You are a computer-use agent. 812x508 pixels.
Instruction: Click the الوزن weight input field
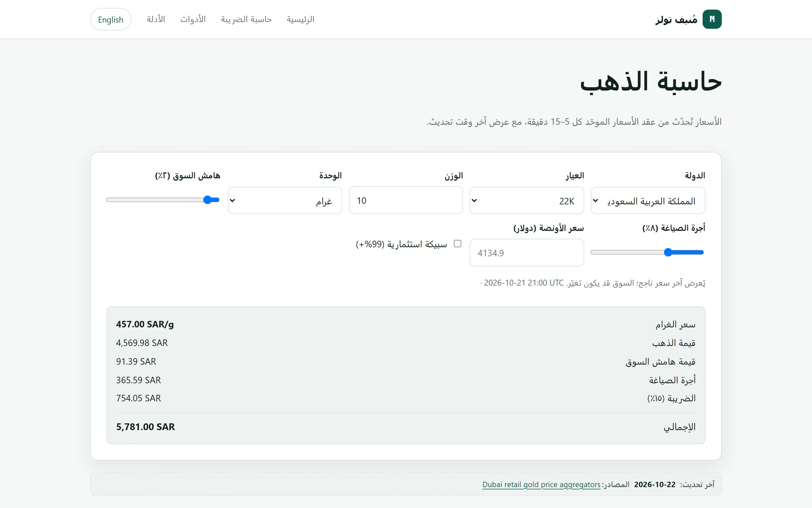point(406,201)
